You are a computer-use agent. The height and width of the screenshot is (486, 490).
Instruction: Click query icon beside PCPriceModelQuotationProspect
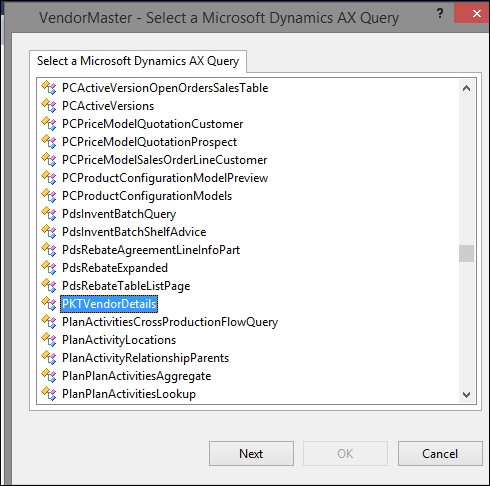pos(49,142)
